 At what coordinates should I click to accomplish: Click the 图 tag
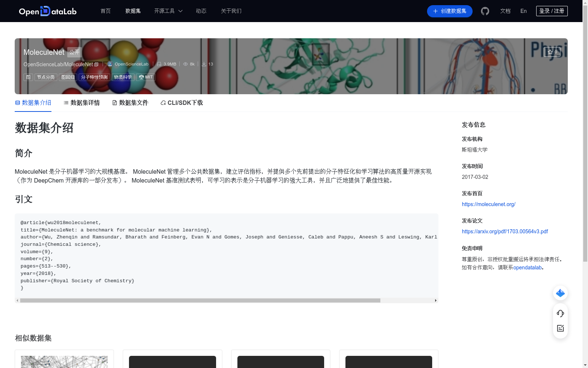28,77
